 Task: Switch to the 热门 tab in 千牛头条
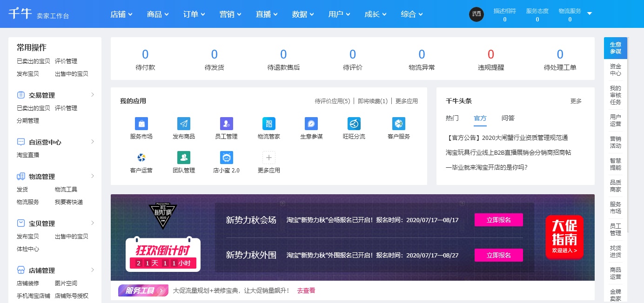coord(451,118)
